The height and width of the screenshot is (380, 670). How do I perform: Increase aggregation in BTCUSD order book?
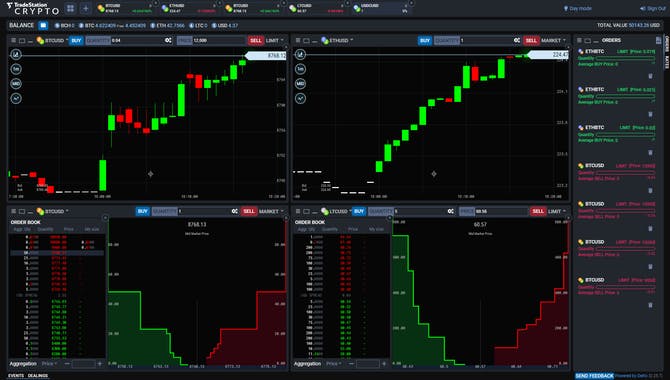100,364
